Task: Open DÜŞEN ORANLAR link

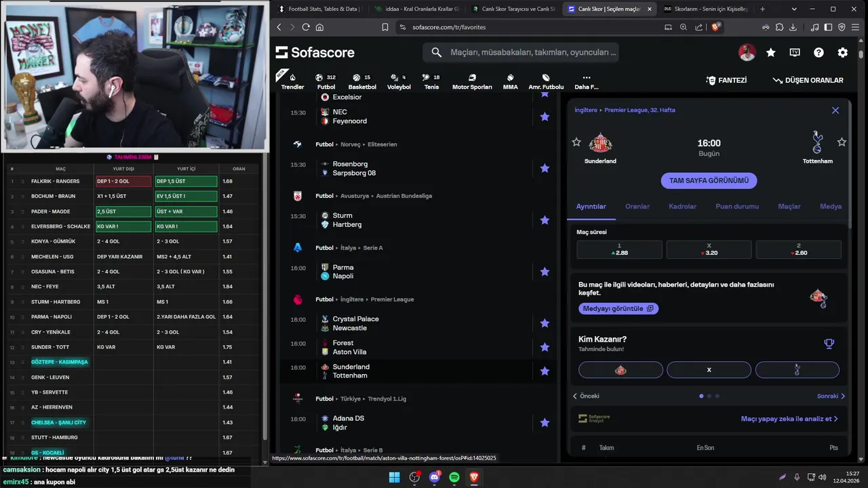Action: (x=808, y=80)
